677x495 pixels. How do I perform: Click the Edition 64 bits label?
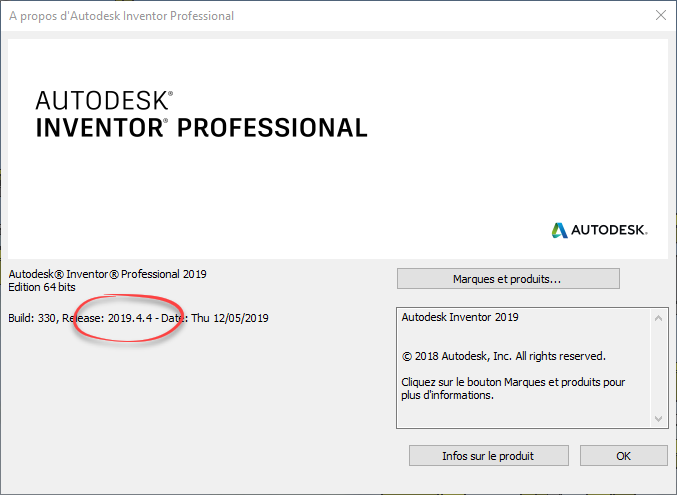point(42,287)
